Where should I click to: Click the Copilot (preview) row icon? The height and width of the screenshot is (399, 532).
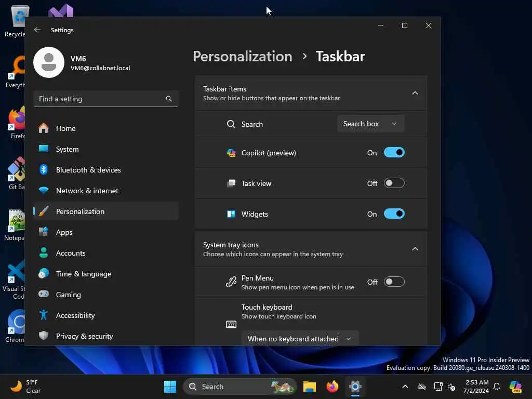coord(231,153)
